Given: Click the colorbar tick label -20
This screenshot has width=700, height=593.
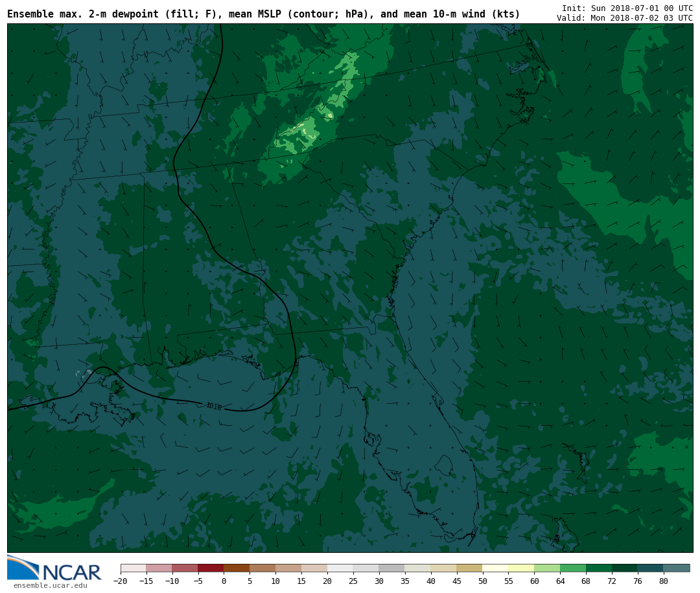Looking at the screenshot, I should click(121, 581).
